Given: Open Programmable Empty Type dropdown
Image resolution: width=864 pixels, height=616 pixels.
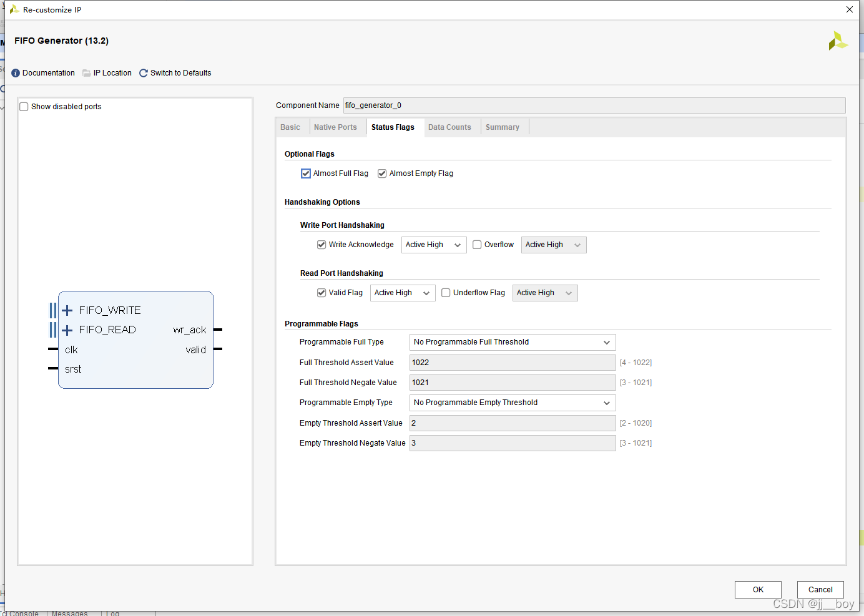Looking at the screenshot, I should [x=513, y=403].
